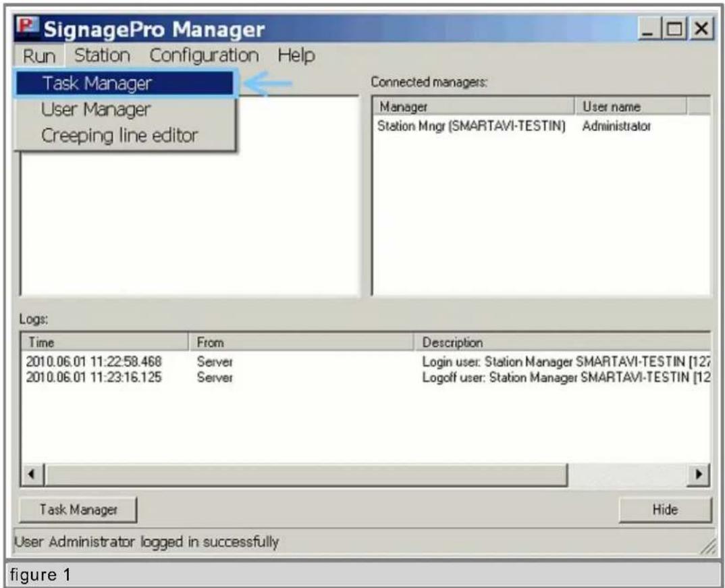
Task: Click the Login user description cell
Action: coord(566,361)
